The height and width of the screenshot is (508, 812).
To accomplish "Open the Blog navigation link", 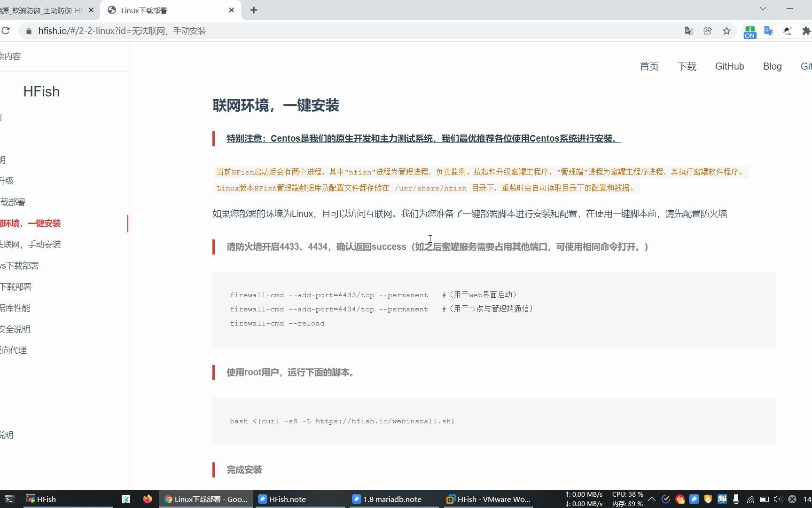I will click(x=773, y=66).
